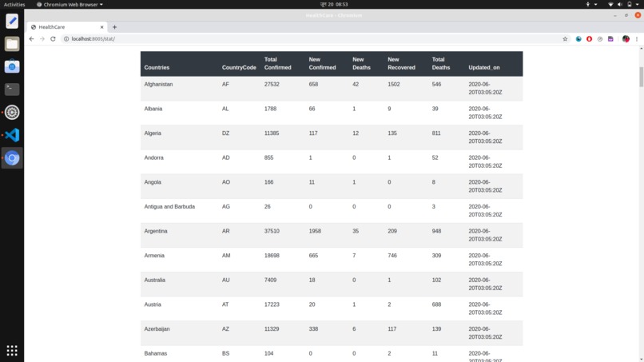Click the New Confirmed column header

(322, 63)
